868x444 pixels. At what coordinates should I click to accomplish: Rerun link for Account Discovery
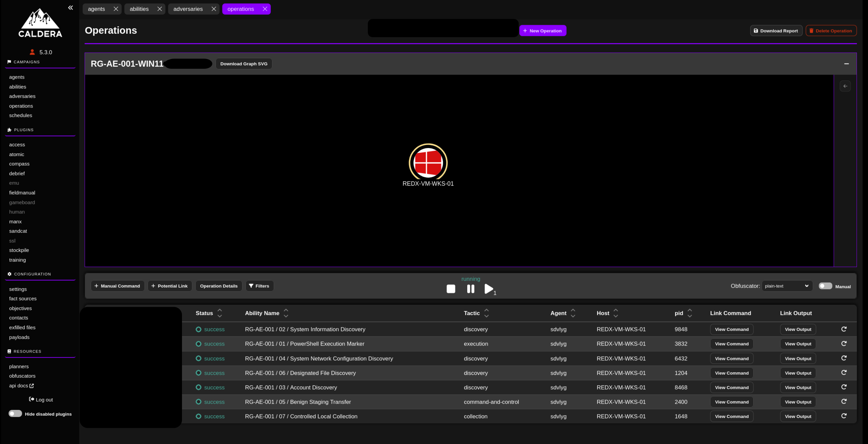click(844, 387)
